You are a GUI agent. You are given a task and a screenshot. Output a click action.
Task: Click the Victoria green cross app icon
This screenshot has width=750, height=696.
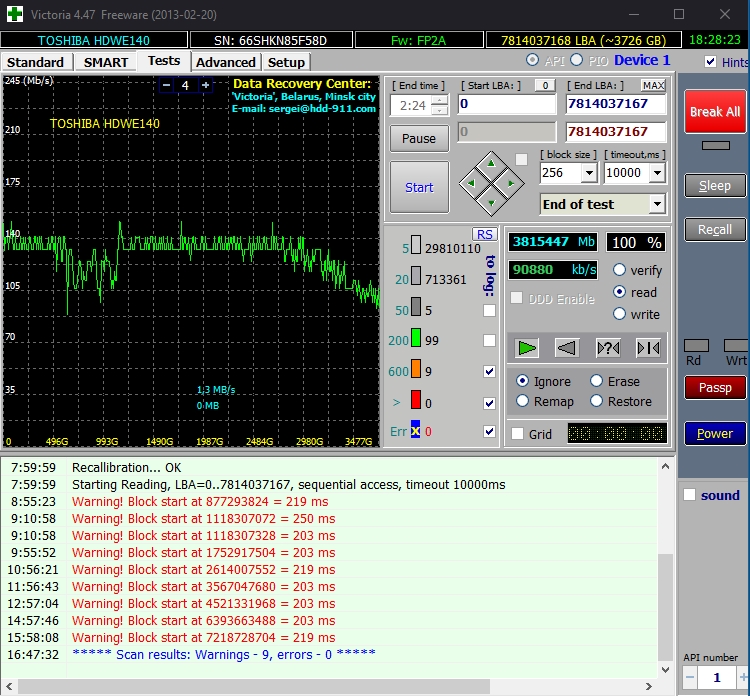(x=14, y=14)
